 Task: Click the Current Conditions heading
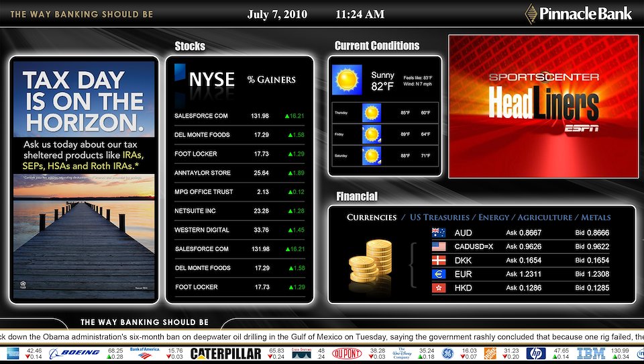pyautogui.click(x=377, y=46)
